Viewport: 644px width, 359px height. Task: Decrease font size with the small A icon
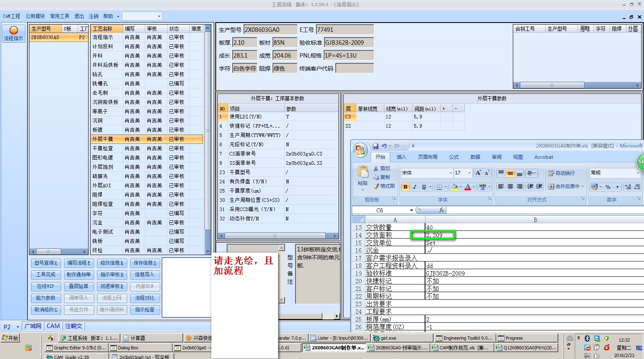click(487, 173)
